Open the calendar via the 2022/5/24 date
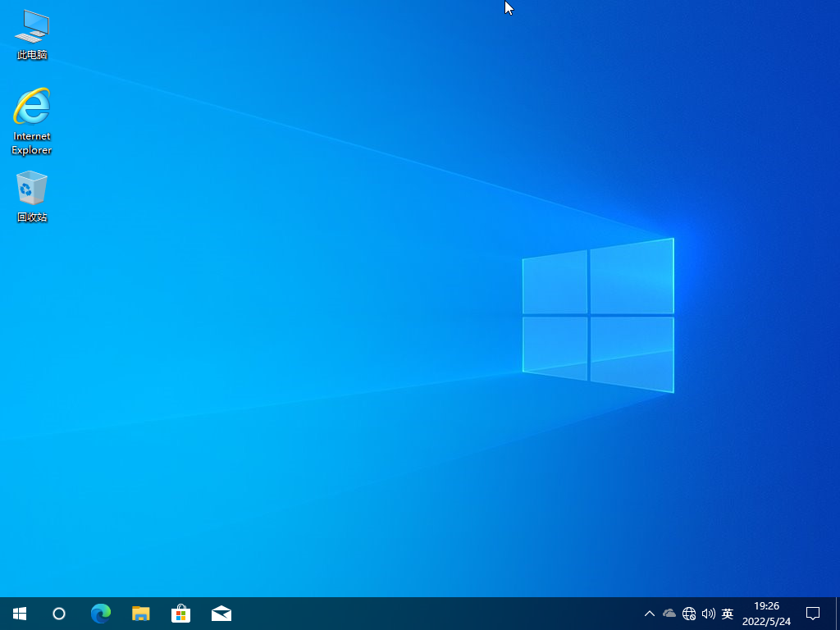The width and height of the screenshot is (840, 630). [767, 620]
